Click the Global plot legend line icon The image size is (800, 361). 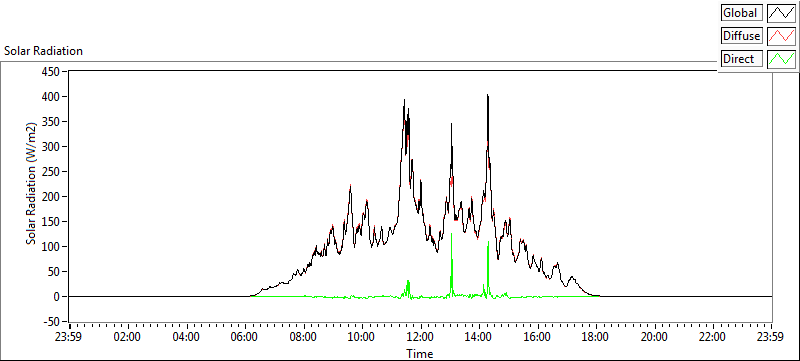point(781,13)
